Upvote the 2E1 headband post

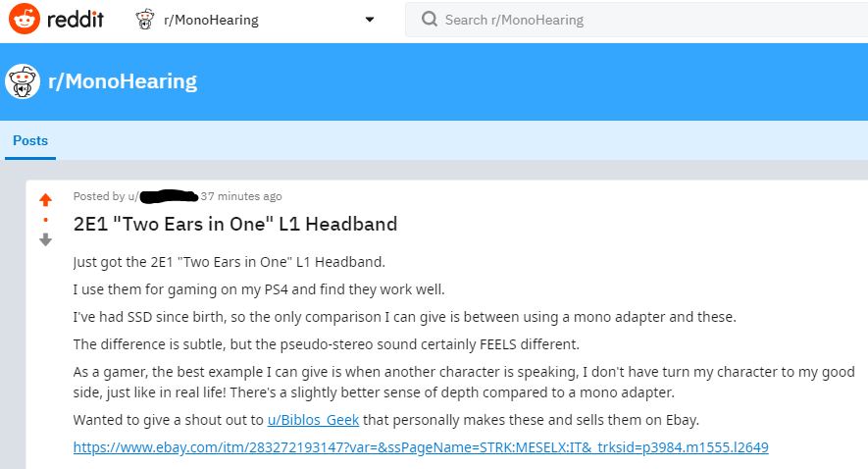(45, 200)
